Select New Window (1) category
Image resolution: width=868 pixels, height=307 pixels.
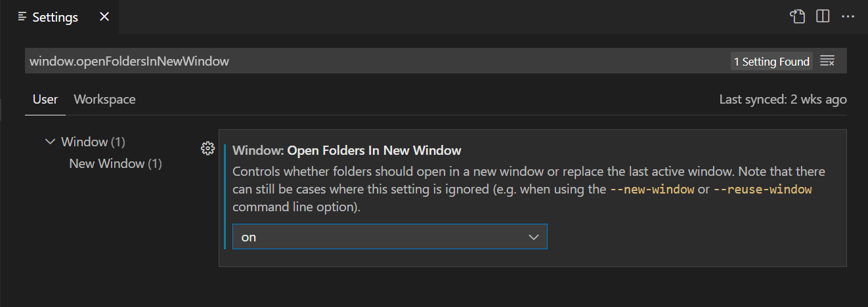tap(116, 163)
